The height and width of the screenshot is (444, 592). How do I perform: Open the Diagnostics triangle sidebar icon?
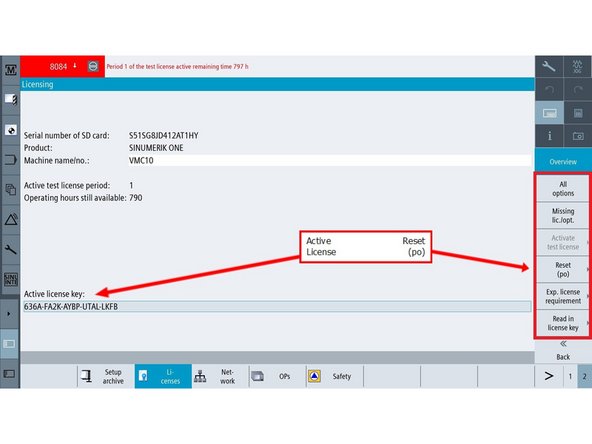11,219
